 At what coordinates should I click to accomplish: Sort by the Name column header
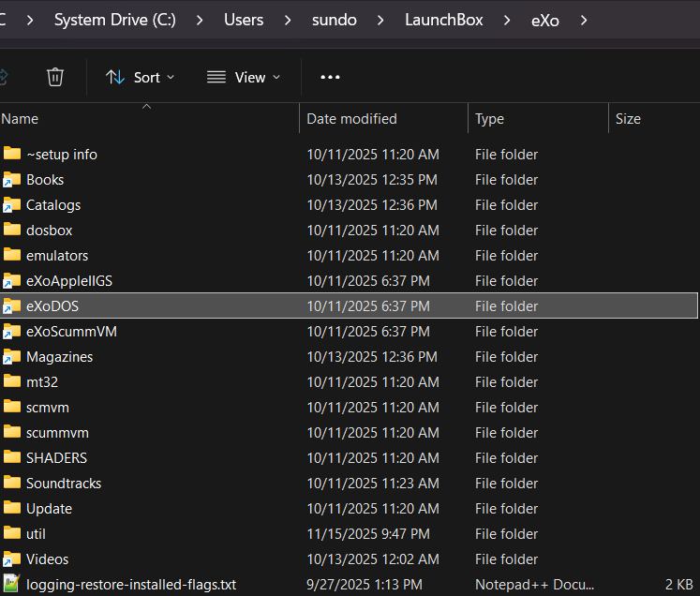click(21, 119)
